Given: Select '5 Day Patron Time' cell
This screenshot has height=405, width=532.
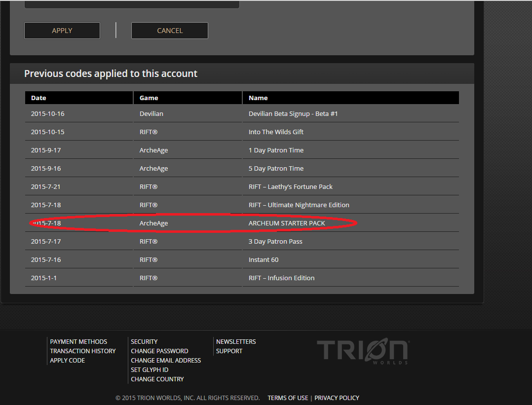Looking at the screenshot, I should pyautogui.click(x=276, y=169).
